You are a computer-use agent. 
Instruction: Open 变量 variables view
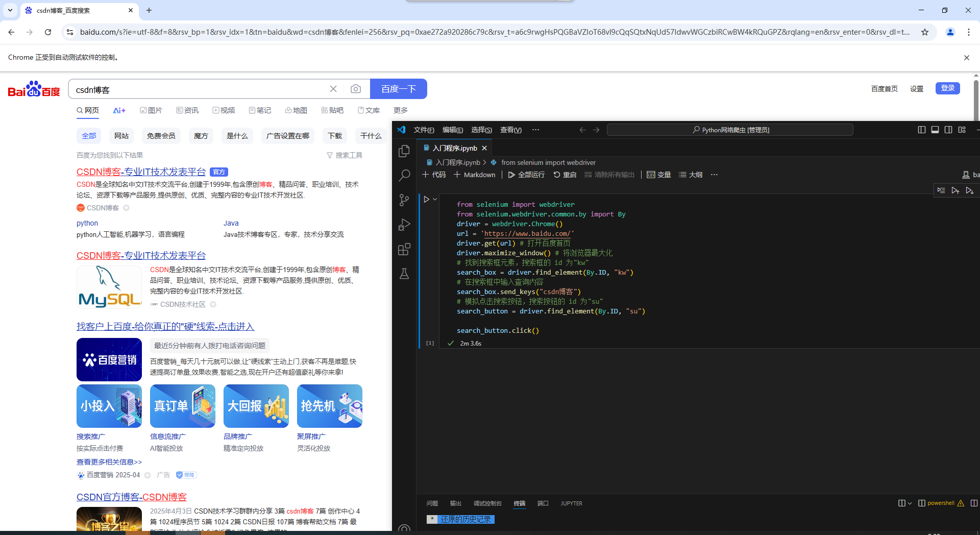pyautogui.click(x=659, y=175)
